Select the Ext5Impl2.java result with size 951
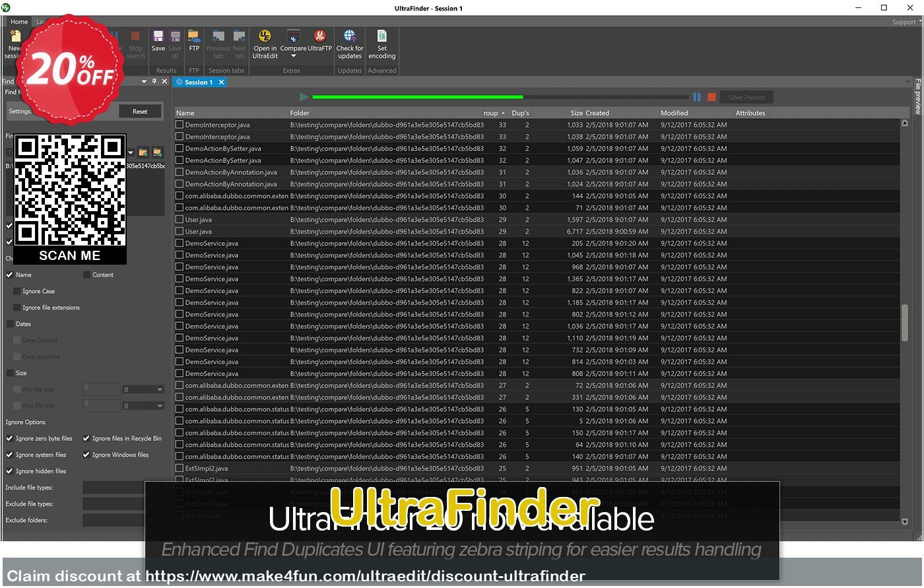 pyautogui.click(x=537, y=469)
